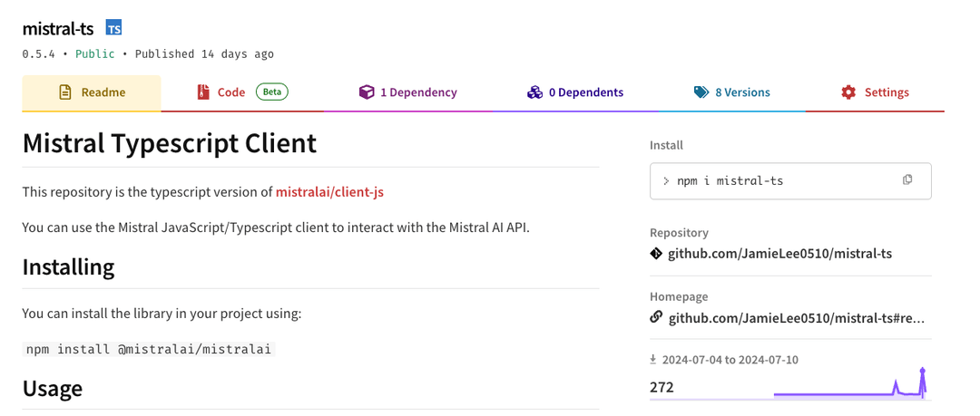Click the mistral-ts package title
Image resolution: width=980 pixels, height=416 pixels.
(x=58, y=29)
